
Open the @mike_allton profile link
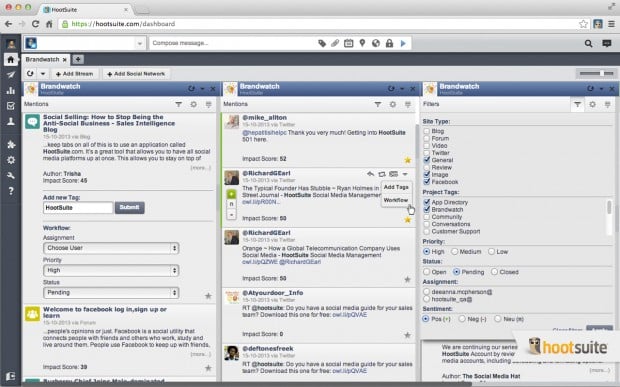tap(265, 117)
